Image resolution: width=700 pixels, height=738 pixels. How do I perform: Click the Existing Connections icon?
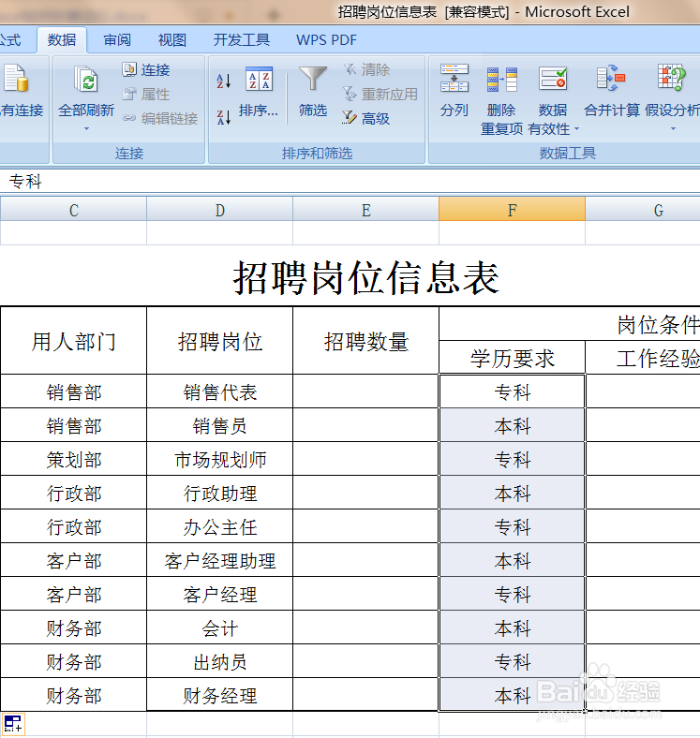[x=16, y=78]
